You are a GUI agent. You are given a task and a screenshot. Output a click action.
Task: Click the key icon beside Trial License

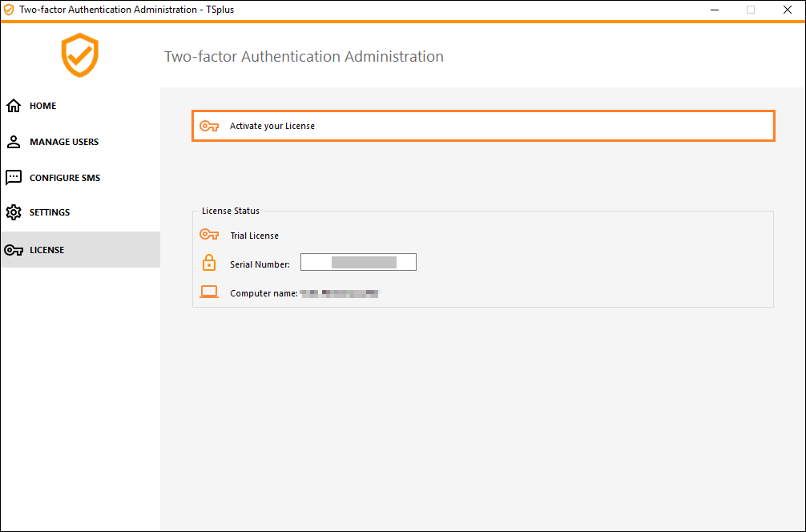[209, 235]
